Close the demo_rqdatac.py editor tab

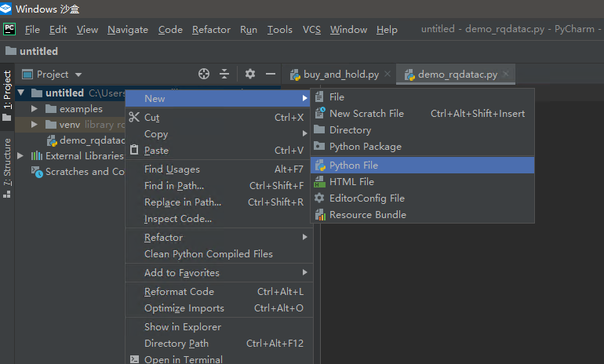click(507, 75)
